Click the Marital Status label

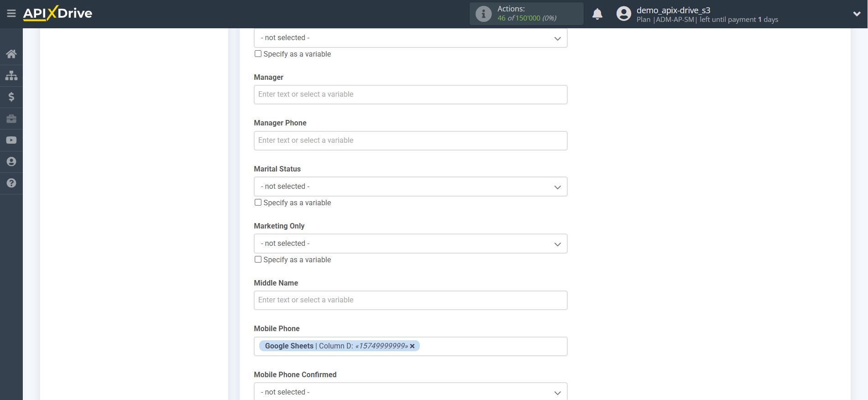coord(277,169)
